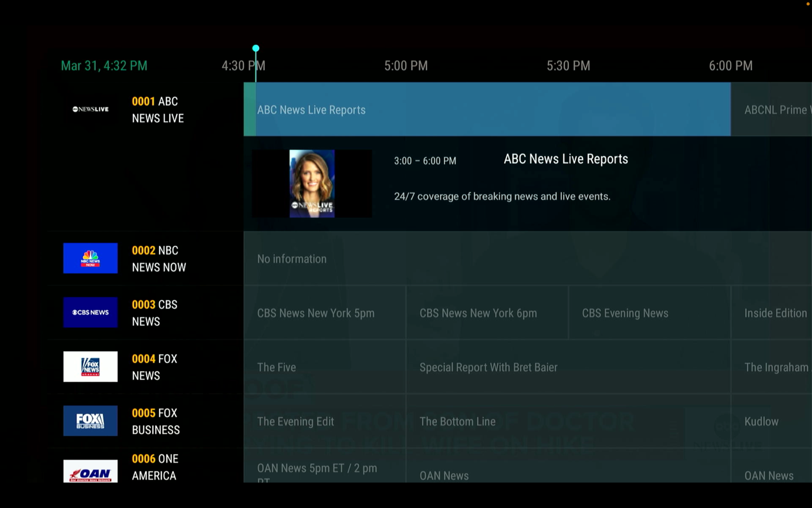Screen dimensions: 812x508
Task: Click channel name 0006 ONE AMERICA
Action: tap(155, 467)
